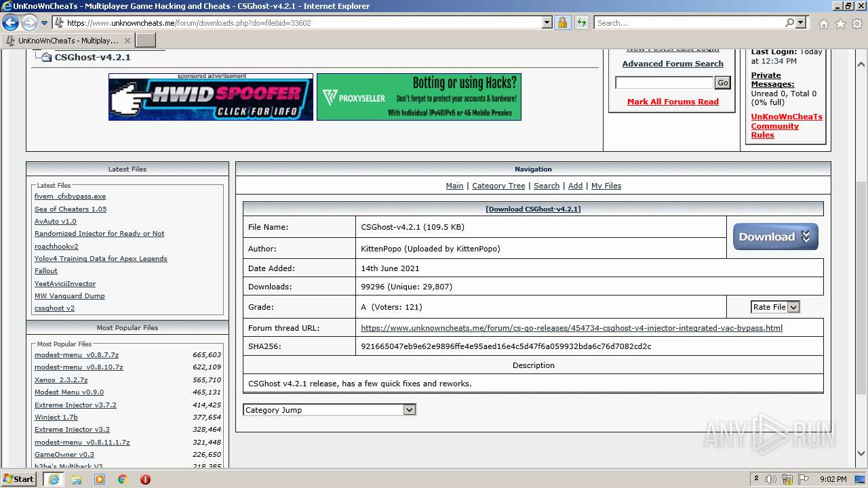Open the media player taskbar icon

coord(100,479)
